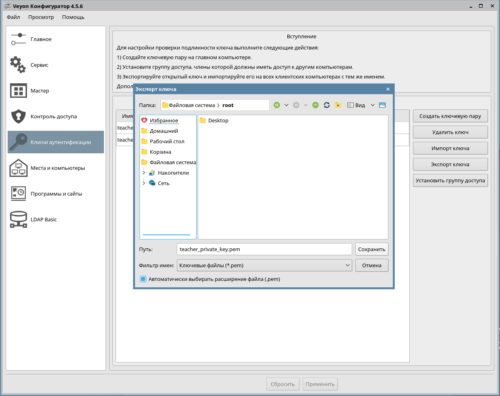Select Рабочий стол in places panel
500x396 pixels.
tap(168, 141)
